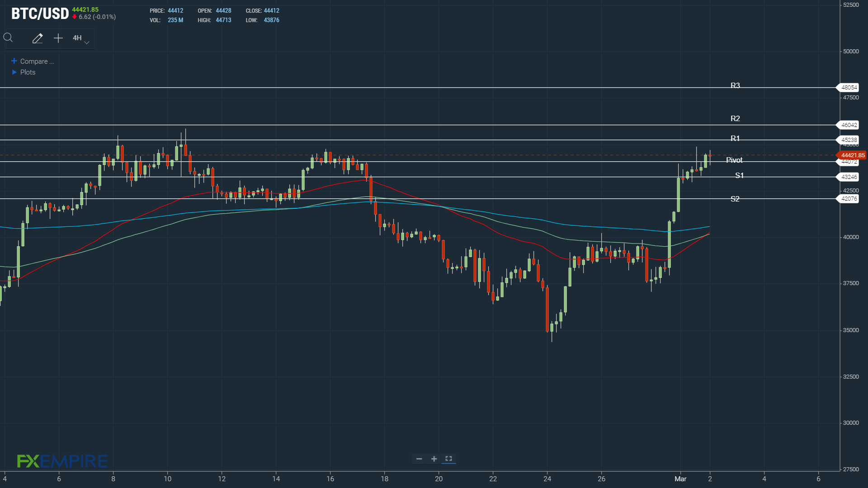Click the 45238 price axis tag
The width and height of the screenshot is (868, 488).
click(x=849, y=140)
